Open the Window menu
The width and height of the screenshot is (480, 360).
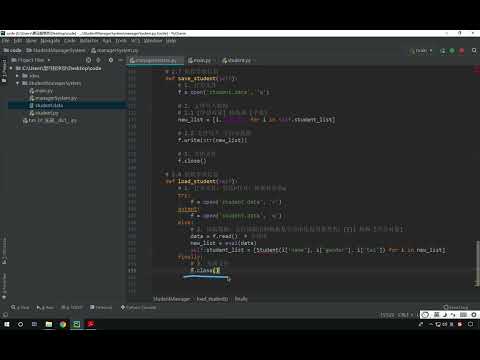click(153, 41)
